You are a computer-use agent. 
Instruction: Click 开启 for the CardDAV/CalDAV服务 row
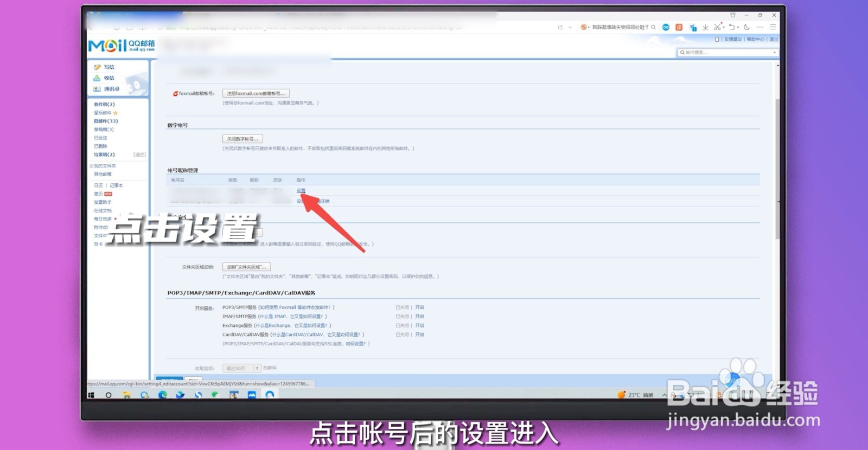point(419,335)
